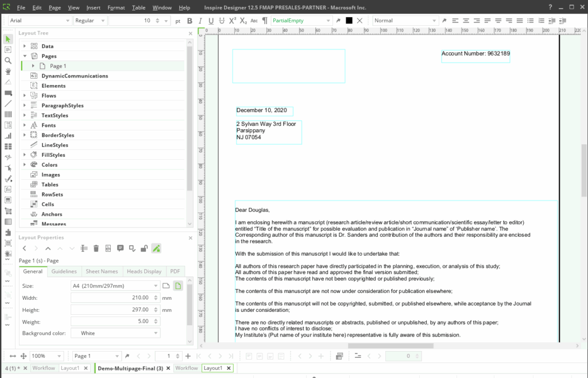Click the black text color swatch
Image resolution: width=588 pixels, height=378 pixels.
pyautogui.click(x=349, y=21)
